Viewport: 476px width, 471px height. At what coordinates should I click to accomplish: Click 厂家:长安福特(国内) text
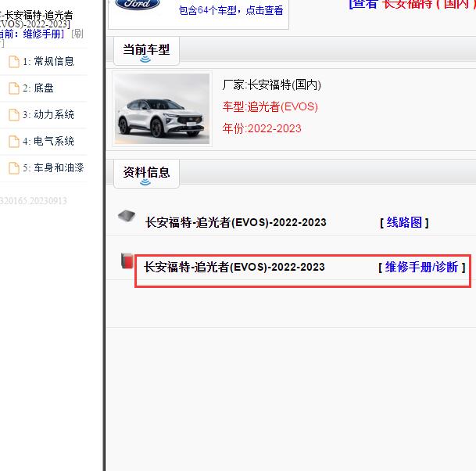pyautogui.click(x=272, y=84)
